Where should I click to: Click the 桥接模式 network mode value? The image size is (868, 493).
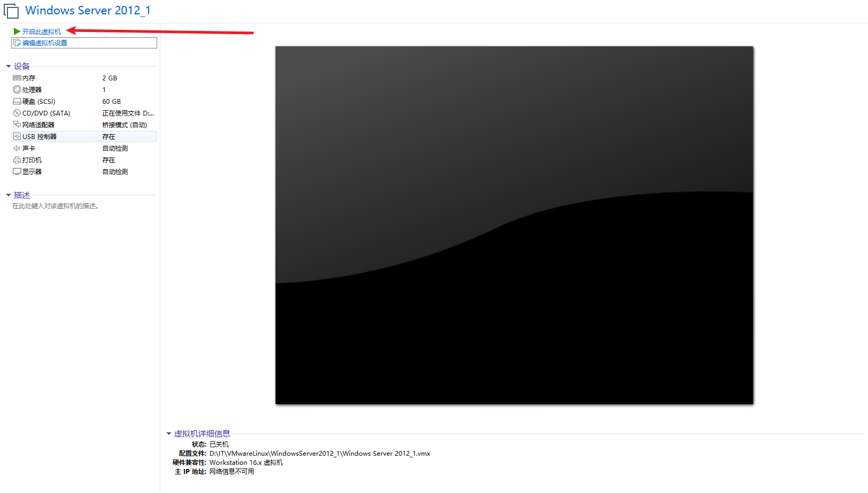coord(124,124)
